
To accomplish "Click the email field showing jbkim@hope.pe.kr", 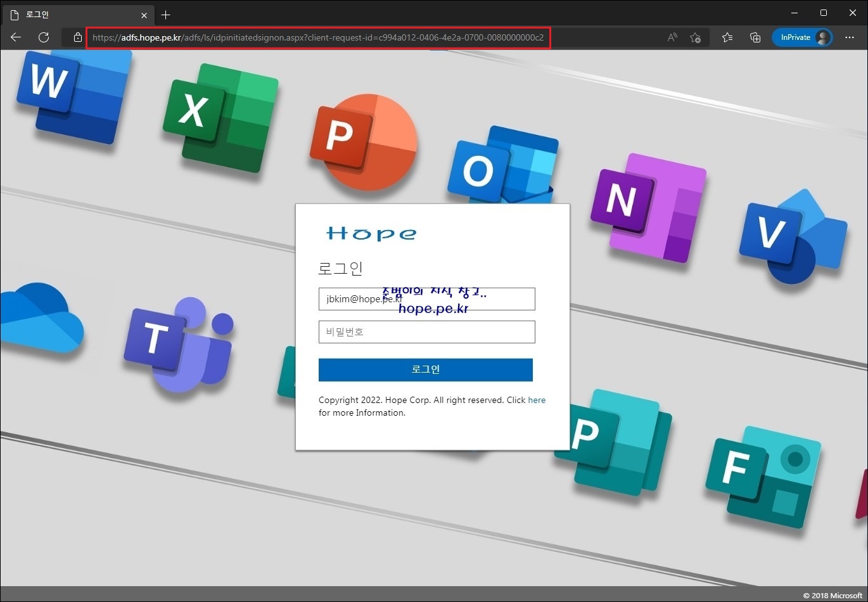I will click(426, 299).
